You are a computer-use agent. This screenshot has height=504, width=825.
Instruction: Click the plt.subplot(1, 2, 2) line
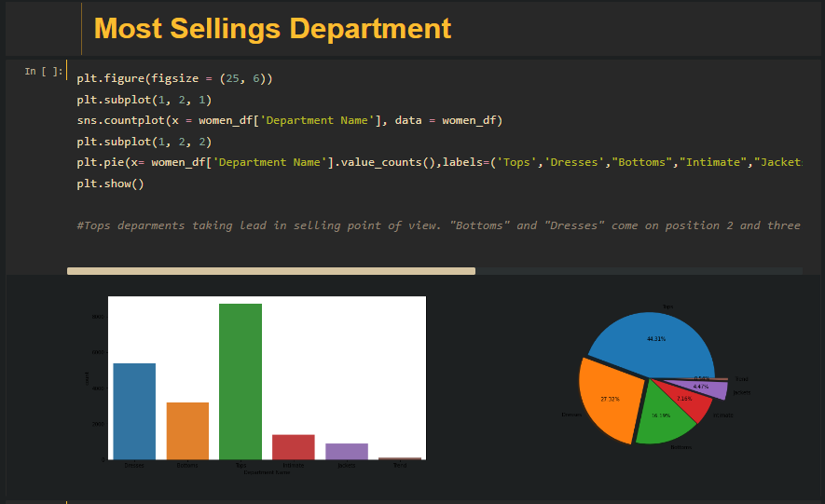point(144,142)
